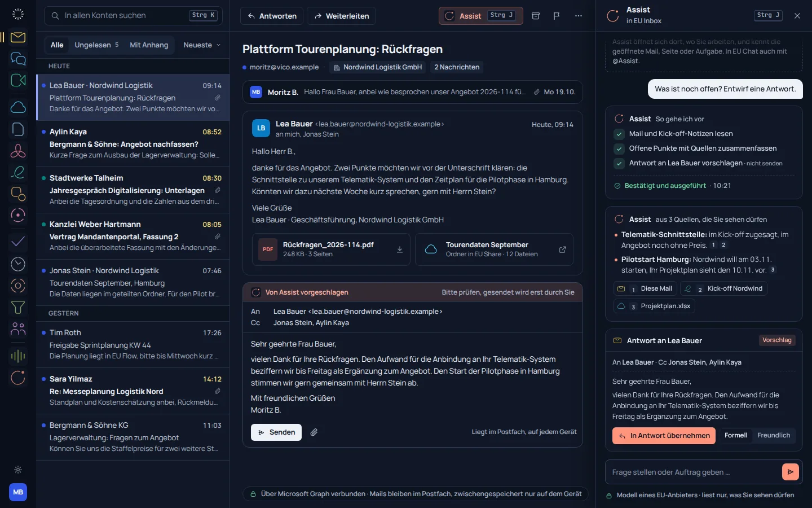
Task: Show the Alle mail filter tab
Action: click(x=57, y=45)
